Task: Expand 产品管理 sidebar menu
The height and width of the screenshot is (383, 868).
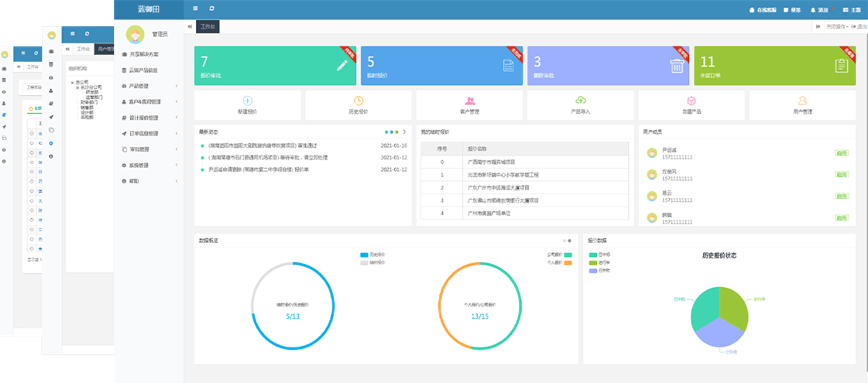Action: pyautogui.click(x=149, y=85)
